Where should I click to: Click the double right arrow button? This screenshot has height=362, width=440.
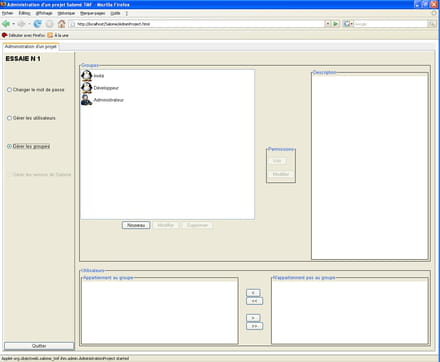254,326
